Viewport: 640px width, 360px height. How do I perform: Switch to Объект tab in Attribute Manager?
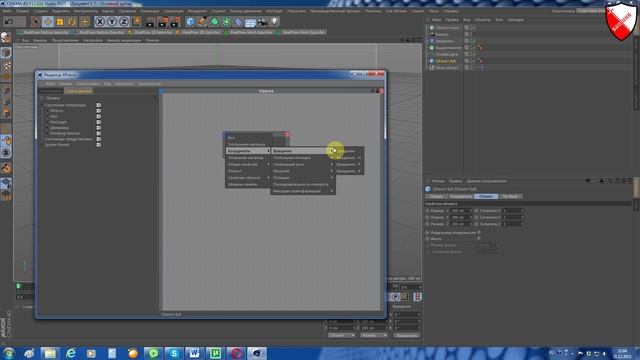pyautogui.click(x=486, y=196)
